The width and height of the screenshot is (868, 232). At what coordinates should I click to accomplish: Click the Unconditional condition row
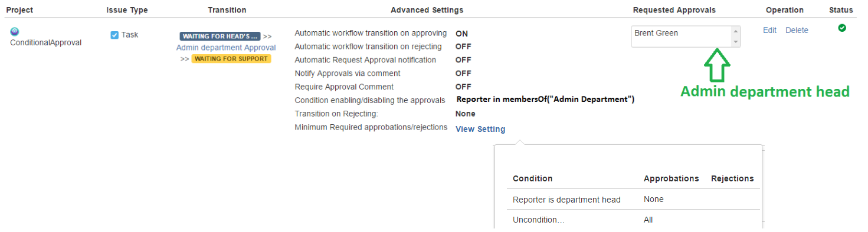tap(633, 219)
